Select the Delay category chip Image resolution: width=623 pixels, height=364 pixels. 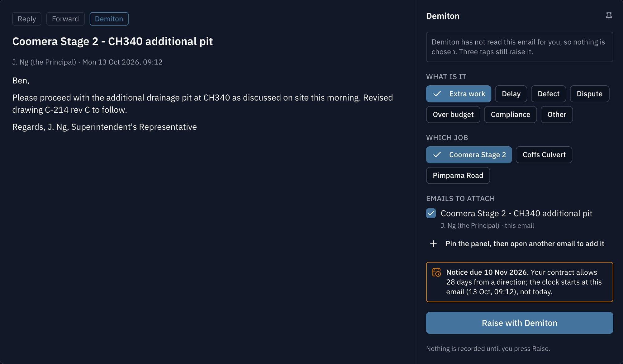[x=511, y=94]
